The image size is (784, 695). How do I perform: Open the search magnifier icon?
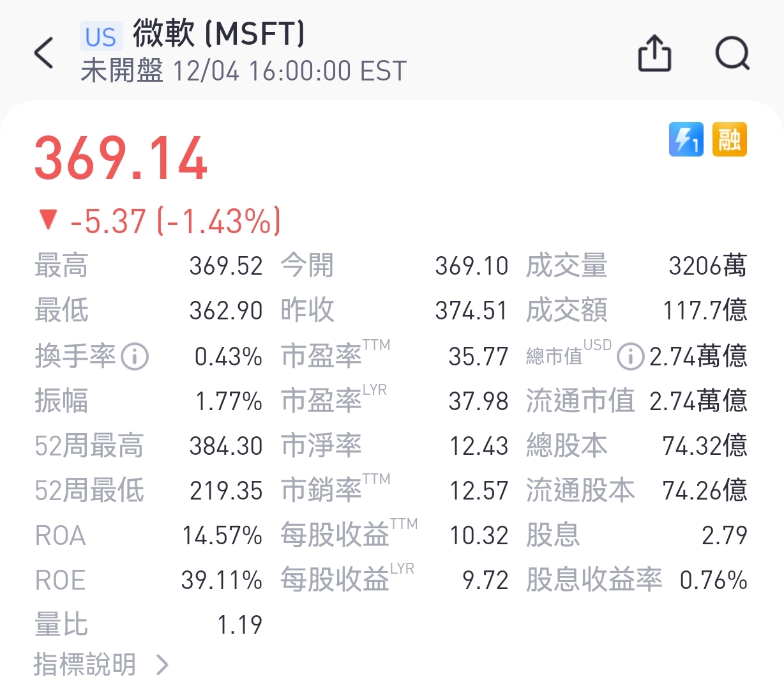coord(732,53)
